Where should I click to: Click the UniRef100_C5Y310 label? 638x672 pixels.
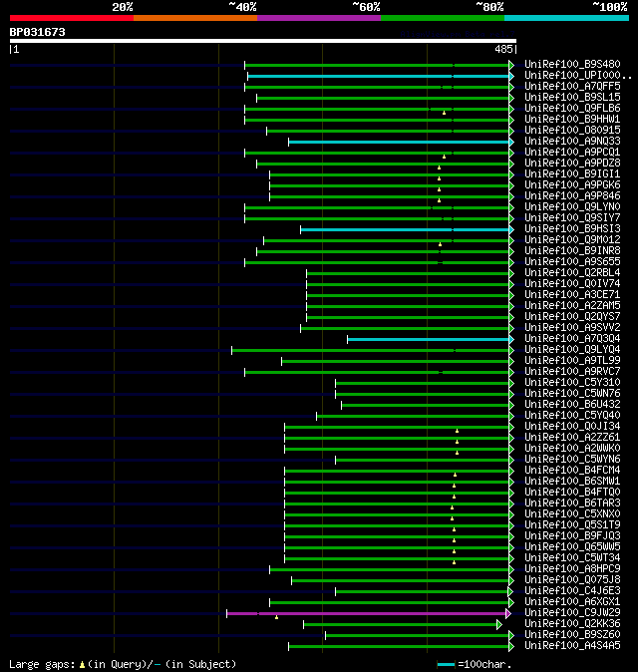[x=572, y=382]
